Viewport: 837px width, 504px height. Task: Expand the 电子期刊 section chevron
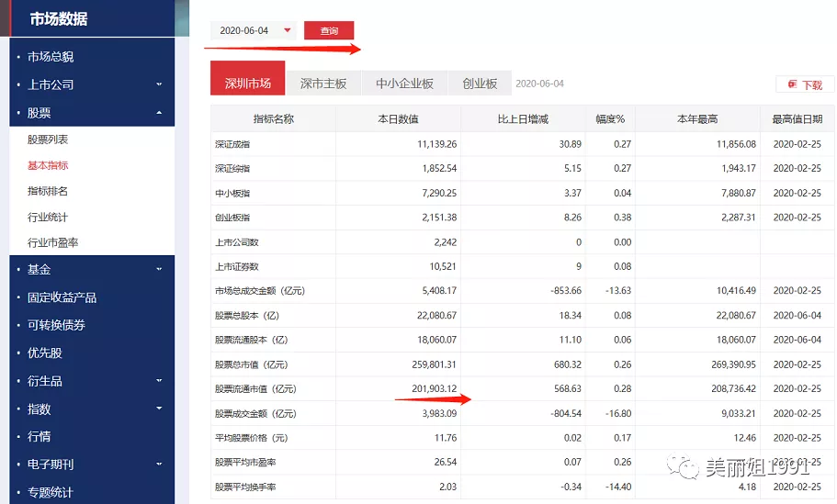(159, 464)
